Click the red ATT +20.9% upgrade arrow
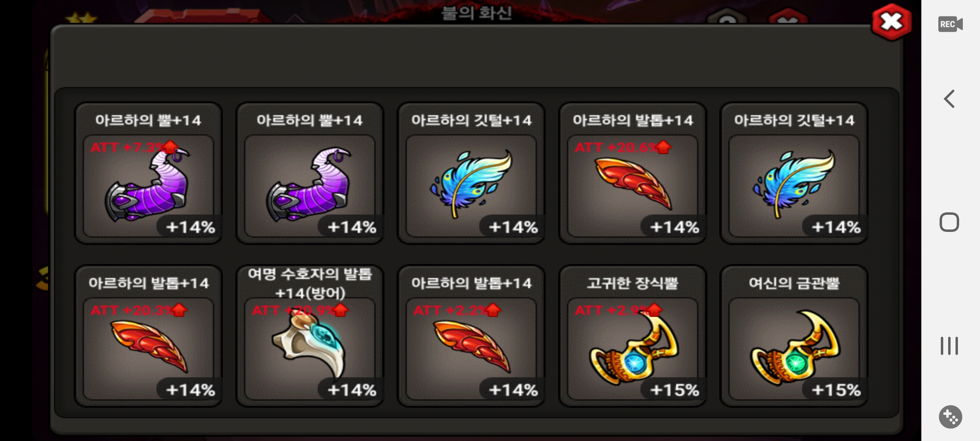Image resolution: width=980 pixels, height=441 pixels. click(x=341, y=310)
